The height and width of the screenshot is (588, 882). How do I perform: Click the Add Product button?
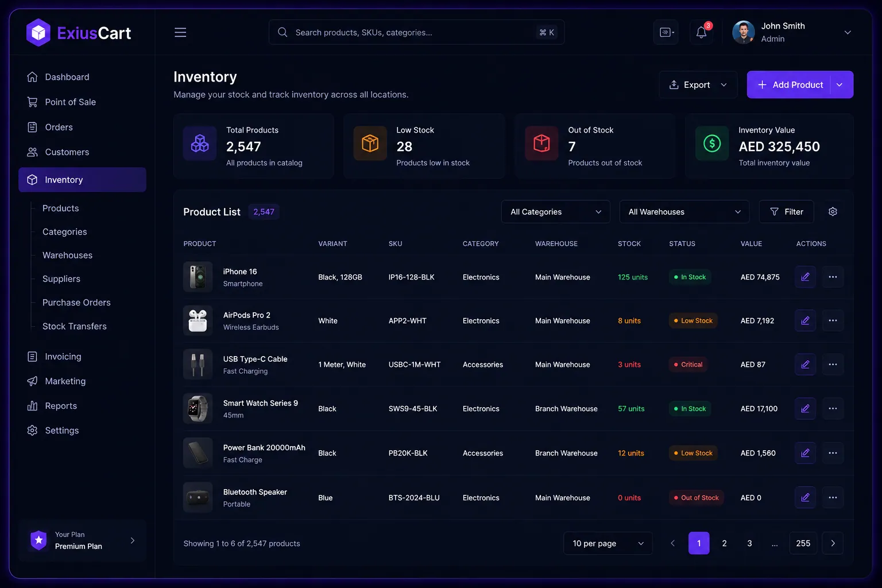(x=789, y=85)
